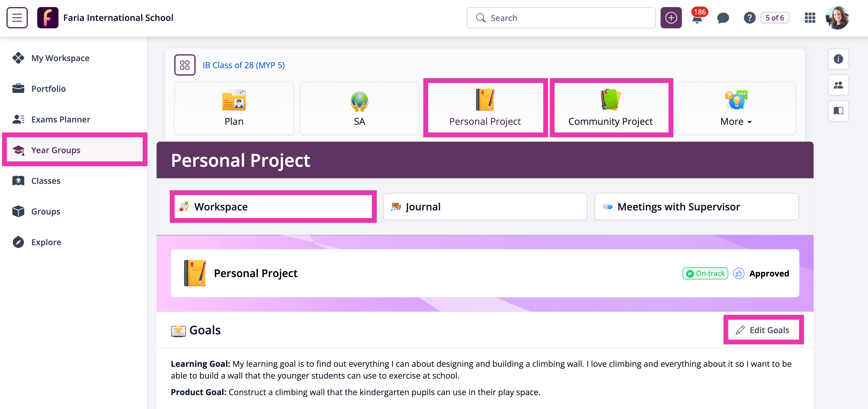
Task: Click the Goals section icon
Action: (x=178, y=331)
